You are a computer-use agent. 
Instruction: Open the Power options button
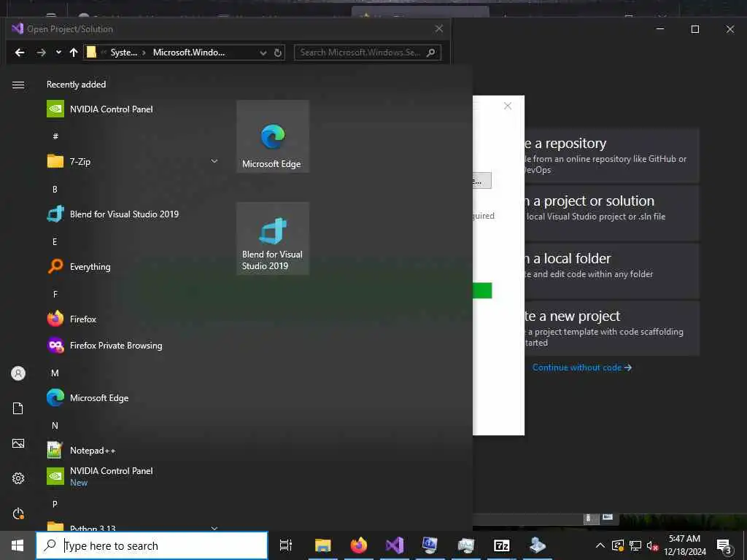[x=18, y=513]
